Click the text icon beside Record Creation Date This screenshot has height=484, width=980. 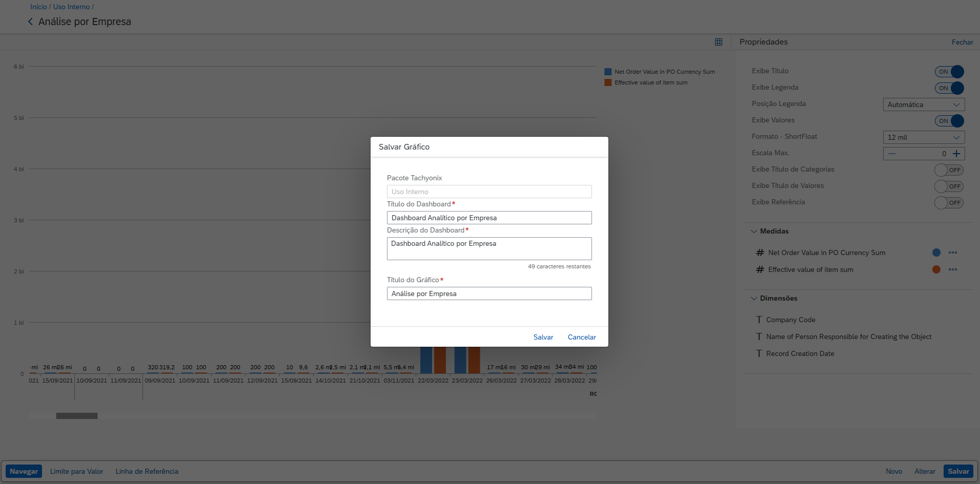click(759, 353)
